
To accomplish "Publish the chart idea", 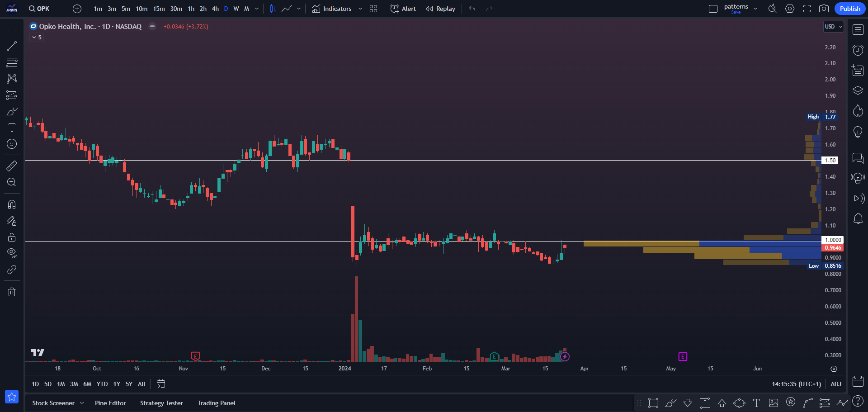I will [850, 9].
